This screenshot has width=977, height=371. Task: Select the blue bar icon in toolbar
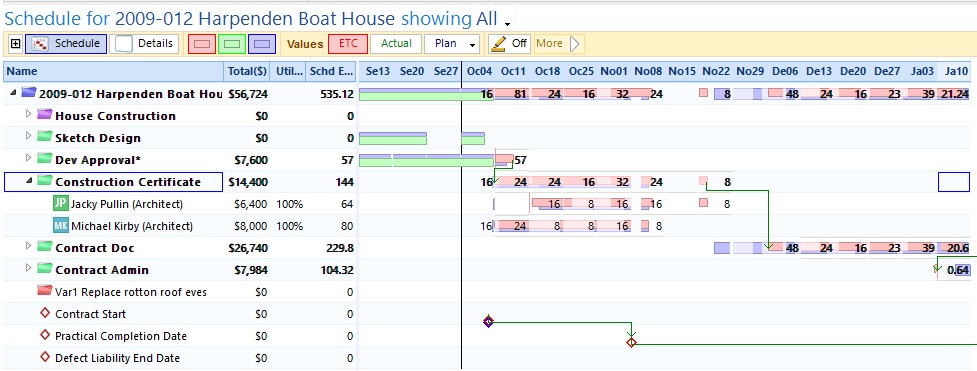262,44
